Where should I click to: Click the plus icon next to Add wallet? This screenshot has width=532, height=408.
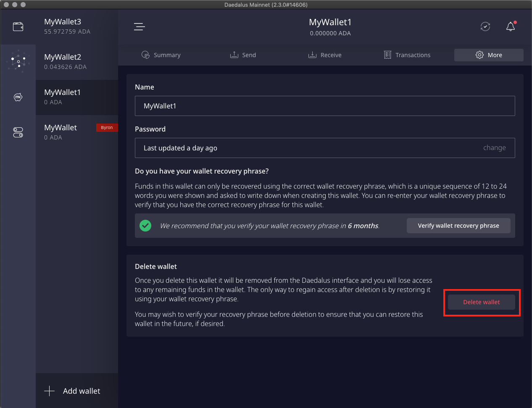pyautogui.click(x=50, y=391)
